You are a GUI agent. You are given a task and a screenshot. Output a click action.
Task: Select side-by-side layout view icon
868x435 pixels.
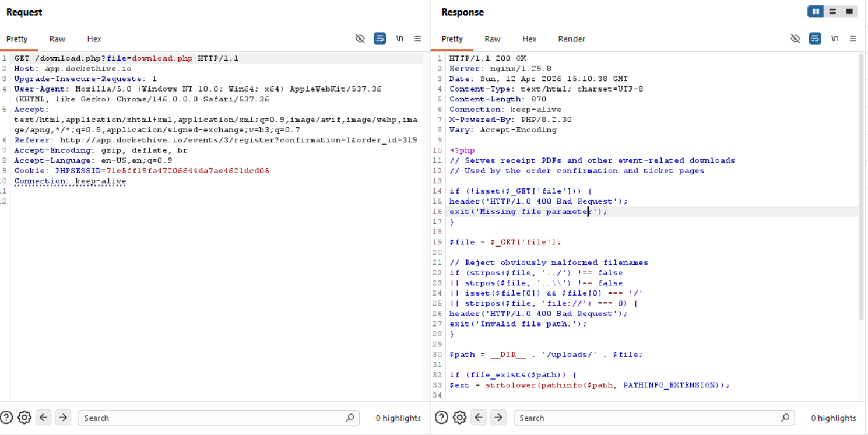tap(815, 12)
